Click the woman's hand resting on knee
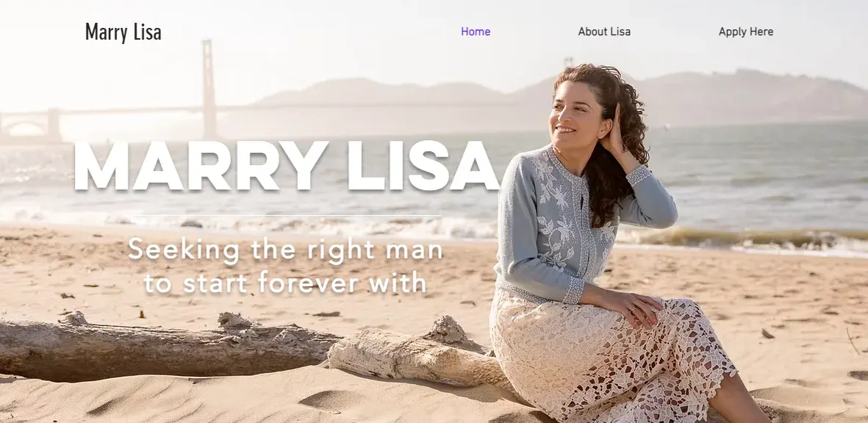This screenshot has width=868, height=423. [x=636, y=308]
